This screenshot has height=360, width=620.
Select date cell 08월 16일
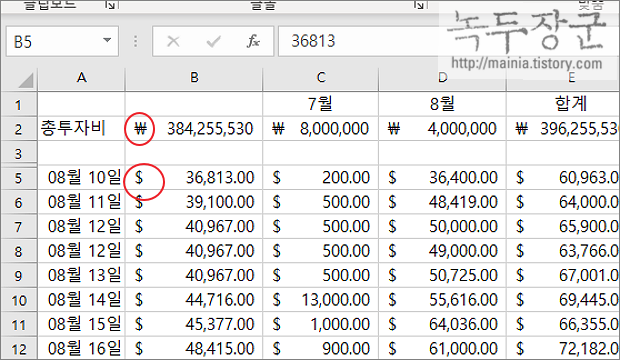coord(81,349)
